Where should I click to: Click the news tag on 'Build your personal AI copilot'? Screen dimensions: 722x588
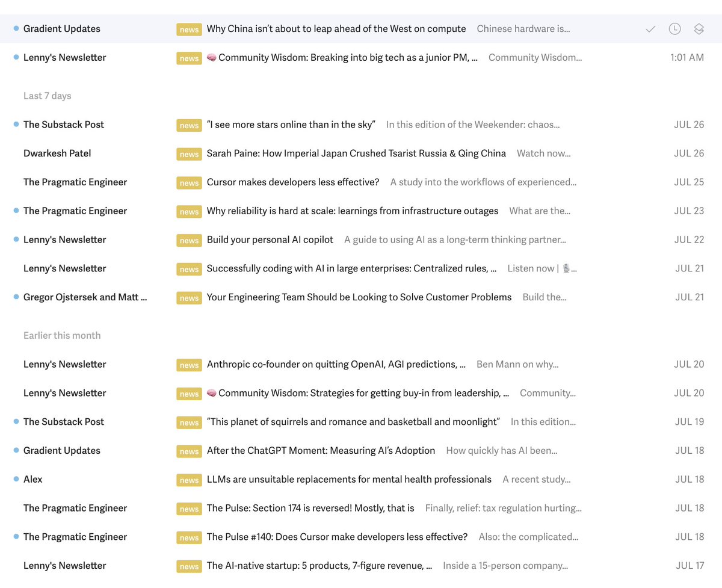point(189,240)
